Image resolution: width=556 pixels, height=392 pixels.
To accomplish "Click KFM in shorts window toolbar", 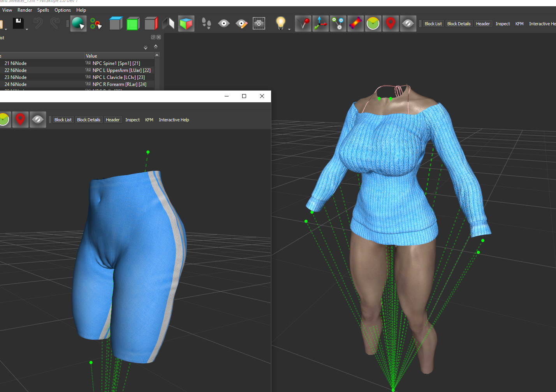I will pyautogui.click(x=149, y=120).
